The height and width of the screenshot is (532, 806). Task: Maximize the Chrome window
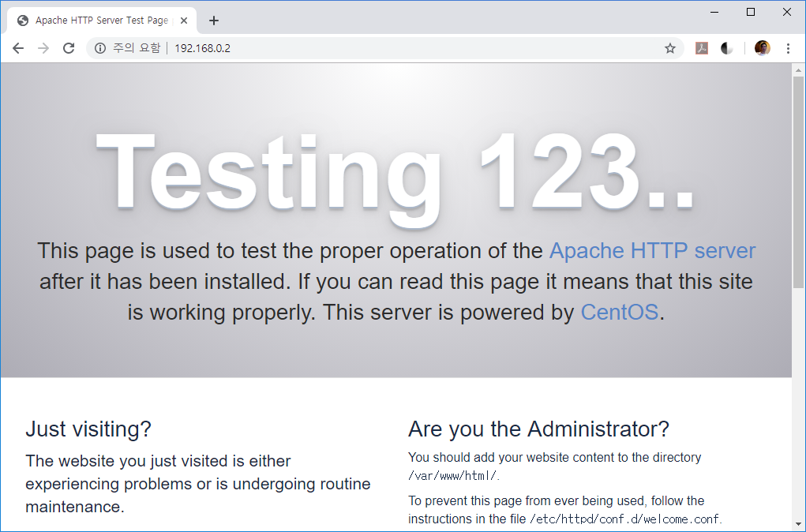[x=751, y=12]
